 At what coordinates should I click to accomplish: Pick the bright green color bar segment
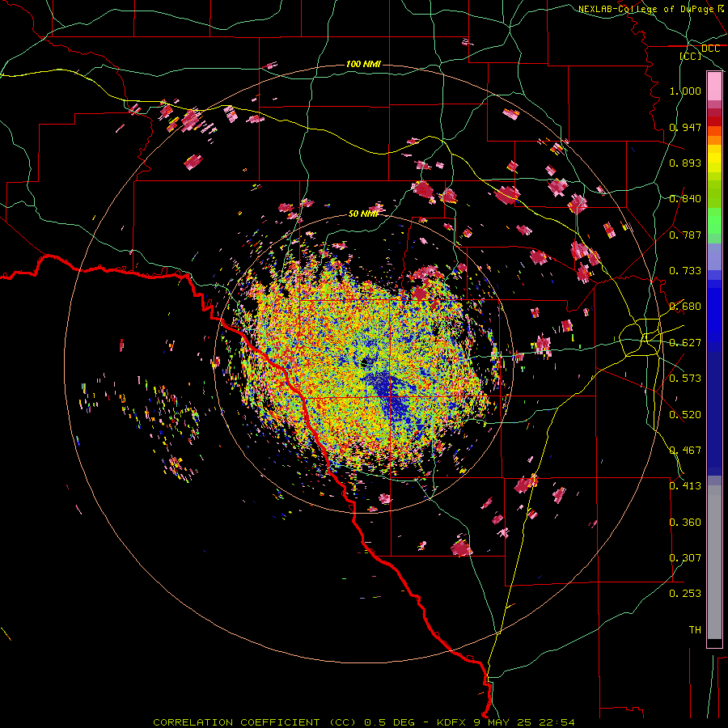click(714, 222)
